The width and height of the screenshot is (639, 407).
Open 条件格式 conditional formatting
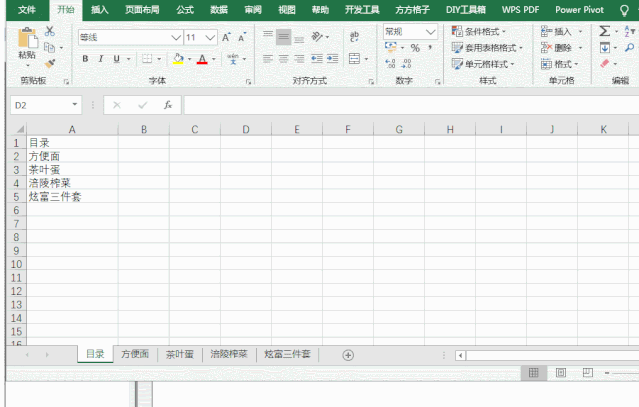[x=478, y=32]
